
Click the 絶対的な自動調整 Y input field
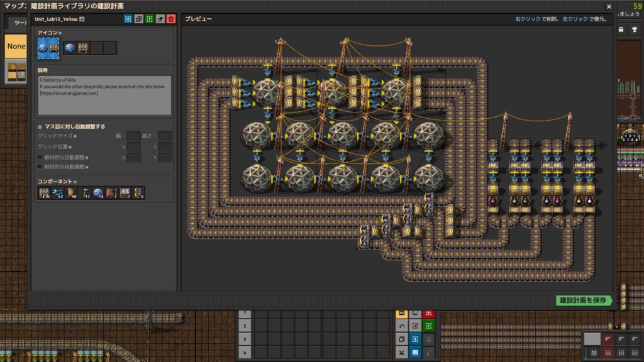tap(165, 157)
